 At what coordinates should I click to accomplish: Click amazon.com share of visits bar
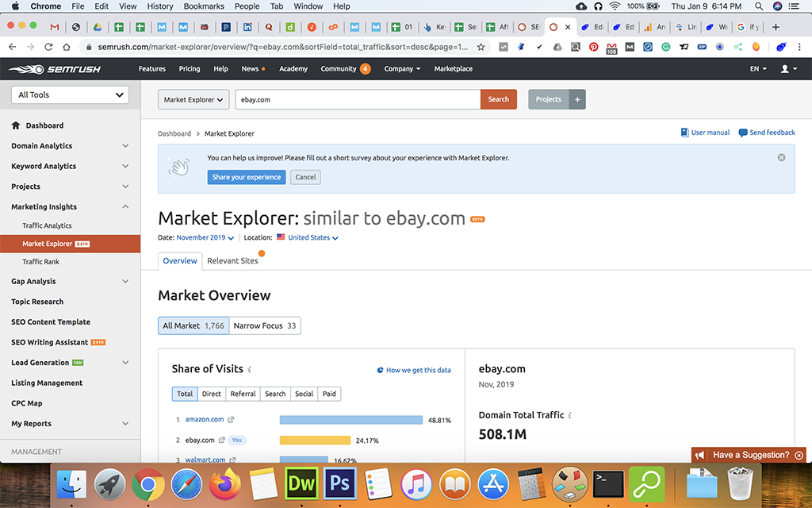(351, 420)
